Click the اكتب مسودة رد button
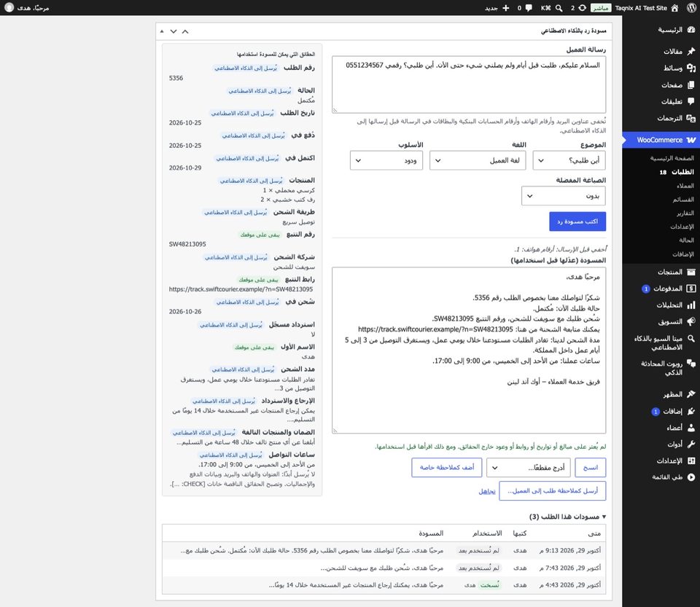Image resolution: width=700 pixels, height=607 pixels. (577, 222)
